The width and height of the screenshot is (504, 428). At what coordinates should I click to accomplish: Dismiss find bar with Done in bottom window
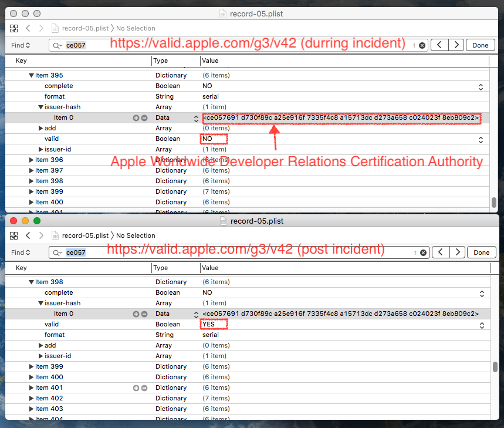(x=482, y=252)
